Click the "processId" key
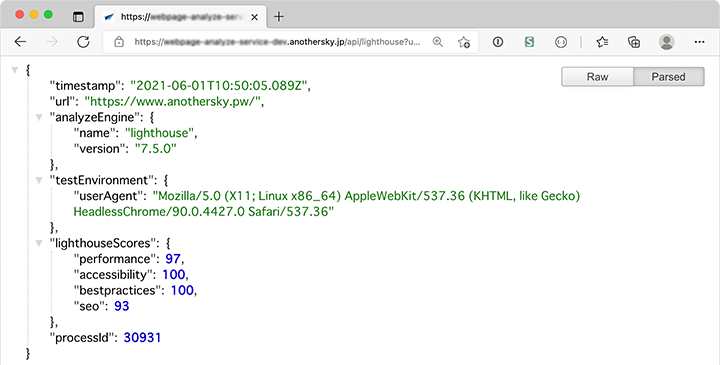Viewport: 720px width, 365px height. pos(82,338)
